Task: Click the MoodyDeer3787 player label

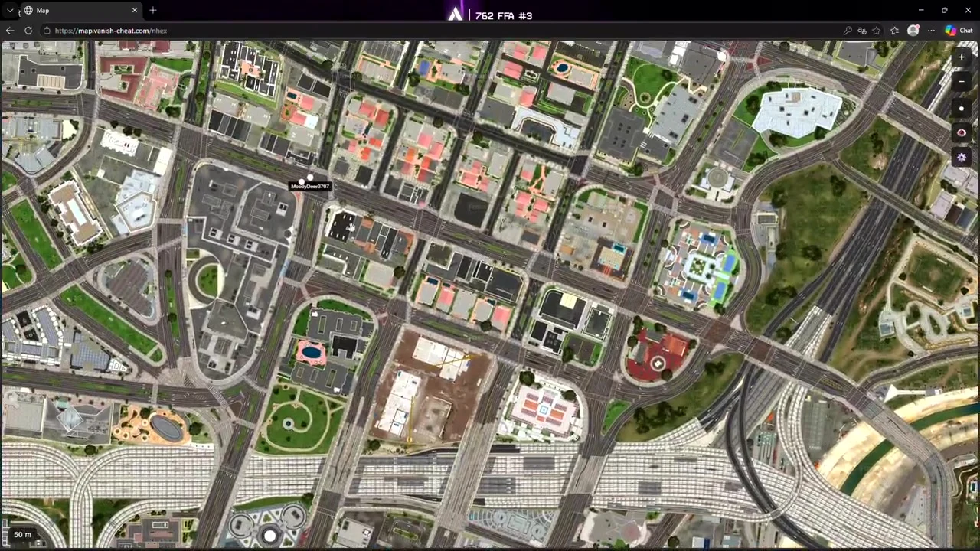Action: 310,186
